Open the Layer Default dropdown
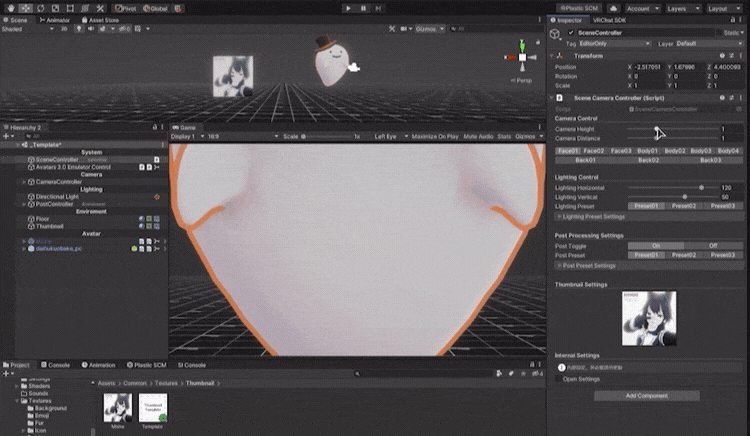750x436 pixels. [x=708, y=44]
